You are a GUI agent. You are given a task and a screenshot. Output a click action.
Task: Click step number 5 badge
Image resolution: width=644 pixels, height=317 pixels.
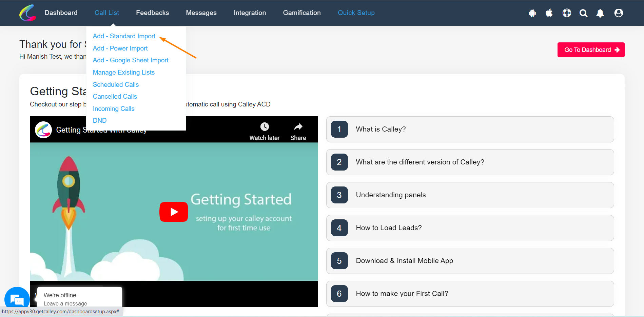pos(339,261)
